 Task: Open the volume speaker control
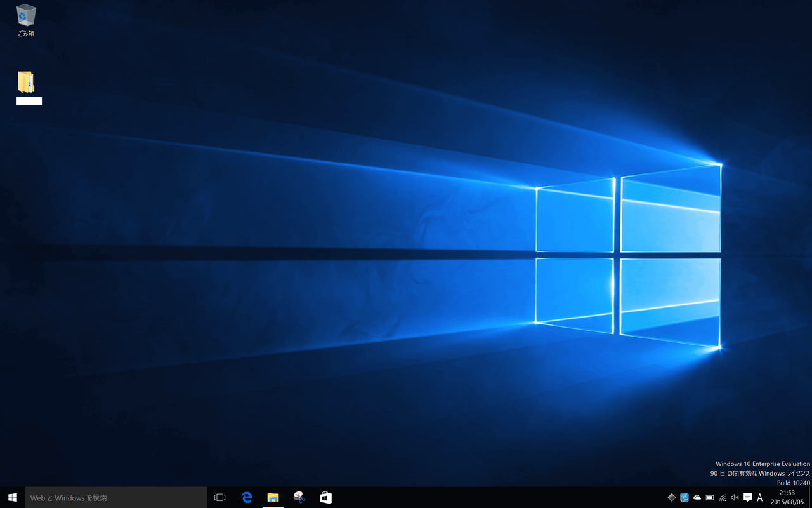[x=735, y=498]
